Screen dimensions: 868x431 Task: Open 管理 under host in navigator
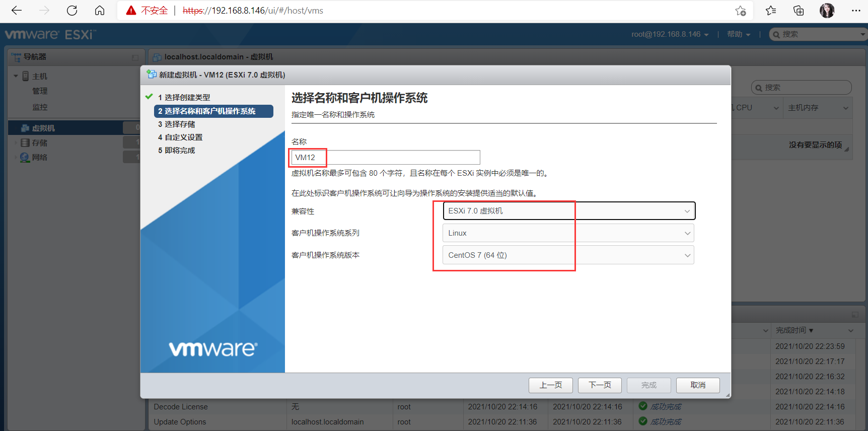40,91
